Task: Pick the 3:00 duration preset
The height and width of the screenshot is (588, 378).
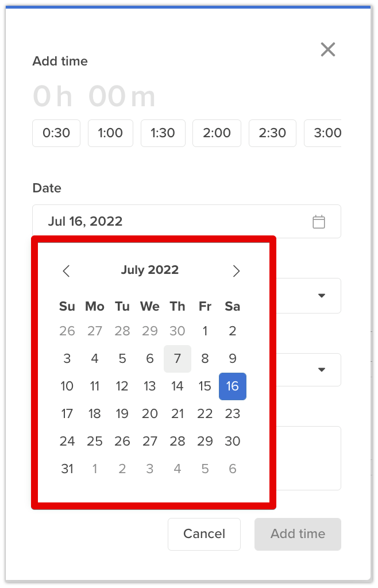Action: [x=322, y=133]
